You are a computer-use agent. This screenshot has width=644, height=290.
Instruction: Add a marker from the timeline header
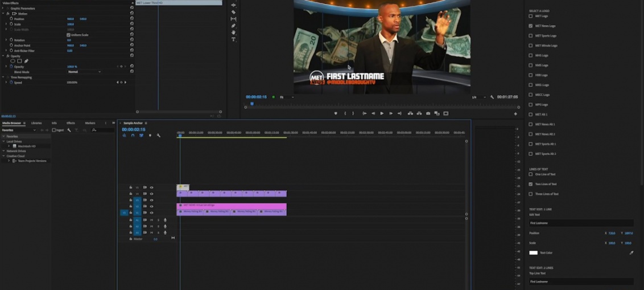coord(150,136)
